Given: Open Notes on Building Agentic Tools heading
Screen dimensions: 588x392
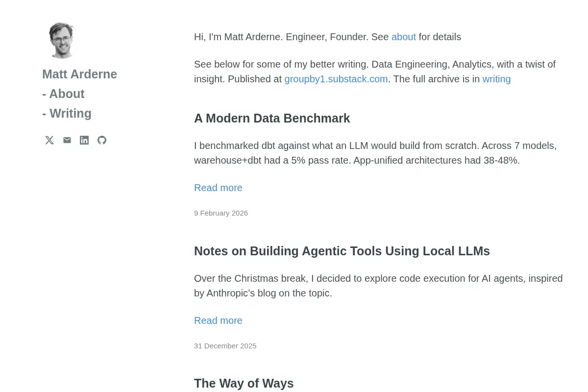Looking at the screenshot, I should 342,251.
